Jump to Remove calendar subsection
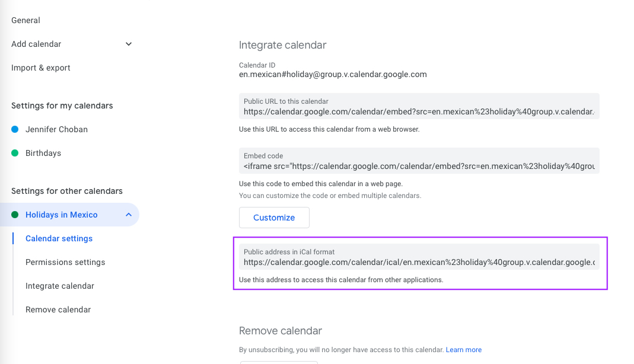634x364 pixels. pos(58,309)
